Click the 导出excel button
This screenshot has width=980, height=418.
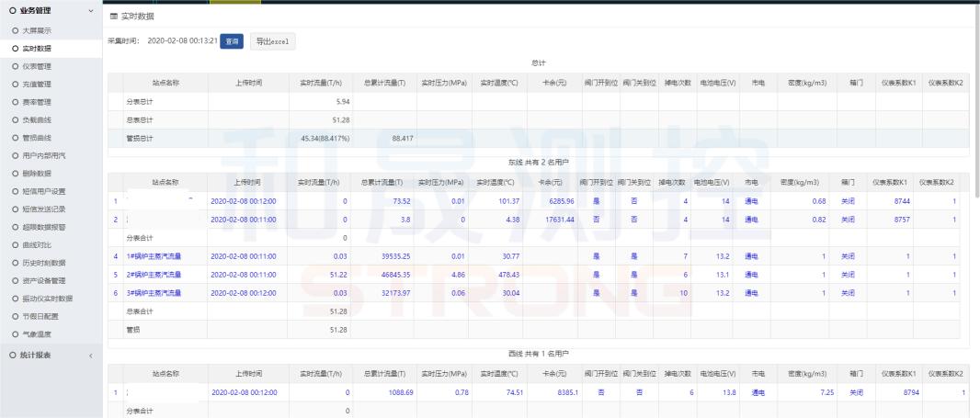tap(272, 41)
